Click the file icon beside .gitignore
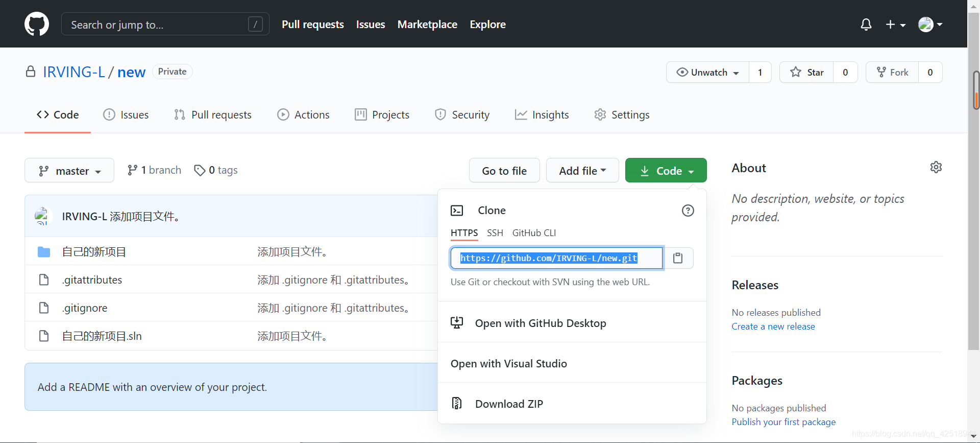Image resolution: width=980 pixels, height=443 pixels. click(44, 308)
